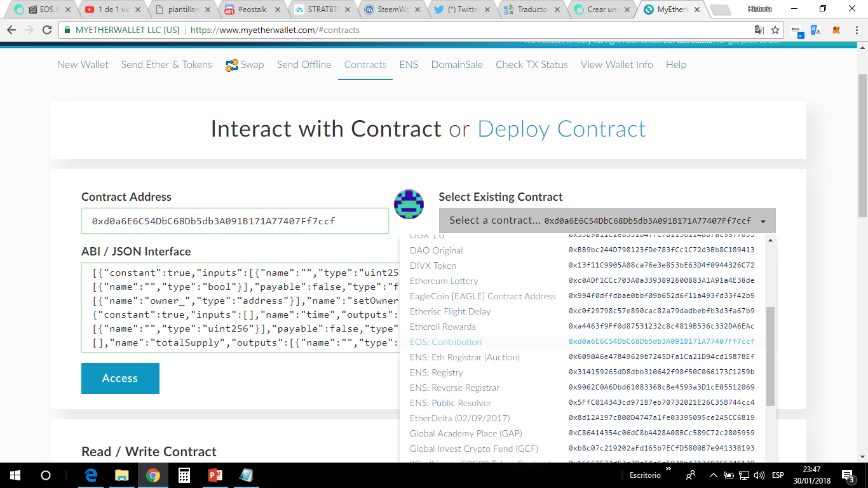The width and height of the screenshot is (868, 488).
Task: Go to Send Ether & Tokens
Action: click(166, 65)
